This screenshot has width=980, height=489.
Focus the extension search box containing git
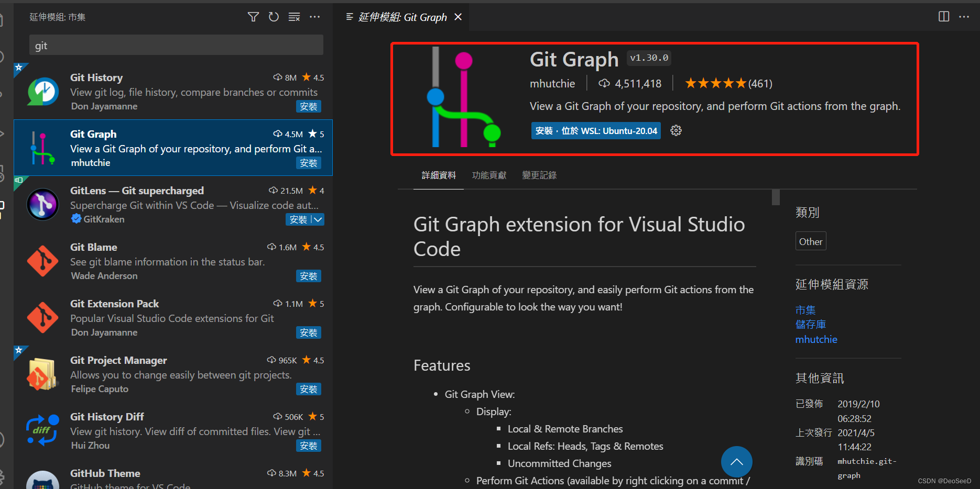coord(176,46)
